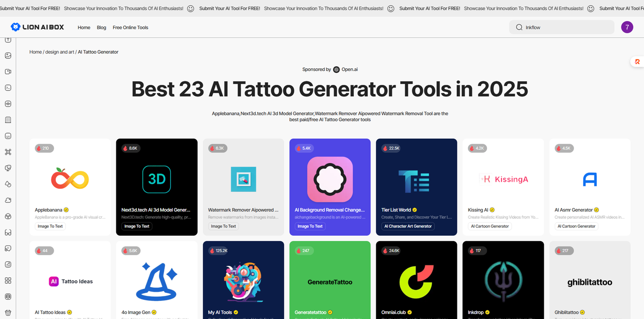
Task: Click the AI Tattoo Generator breadcrumb
Action: [x=98, y=52]
